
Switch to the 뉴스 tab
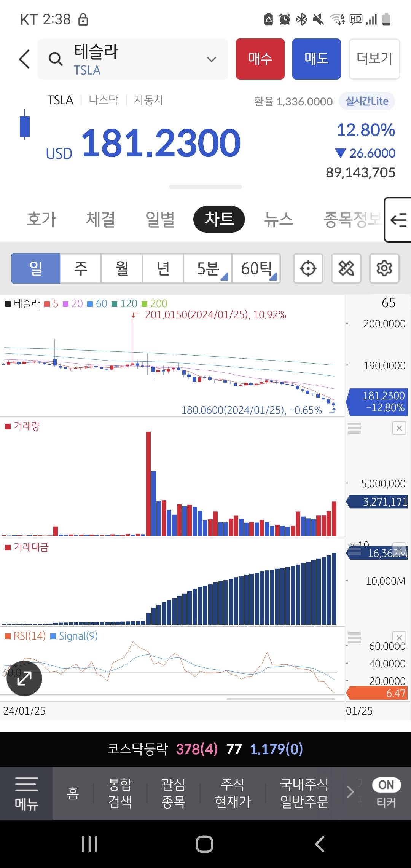coord(279,220)
